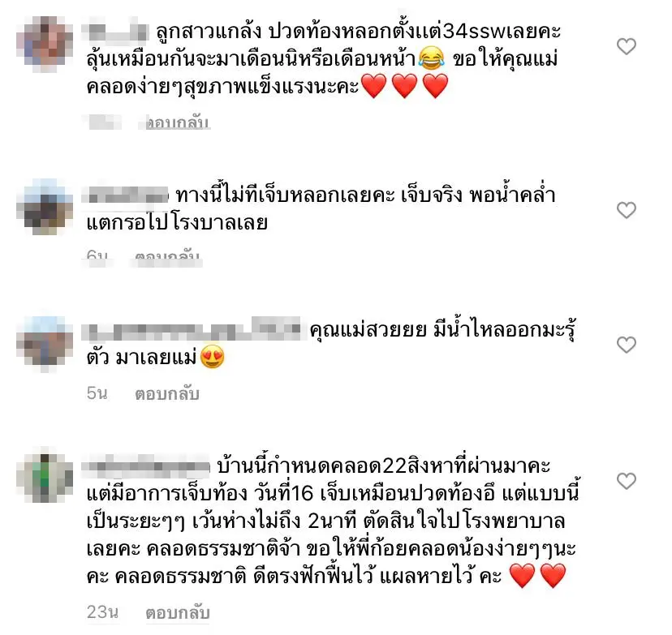672x635 pixels.
Task: Click the 5น timestamp
Action: [x=97, y=393]
